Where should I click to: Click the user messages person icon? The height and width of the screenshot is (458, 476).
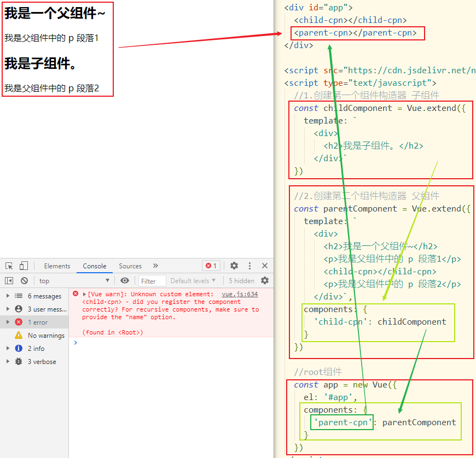19,309
